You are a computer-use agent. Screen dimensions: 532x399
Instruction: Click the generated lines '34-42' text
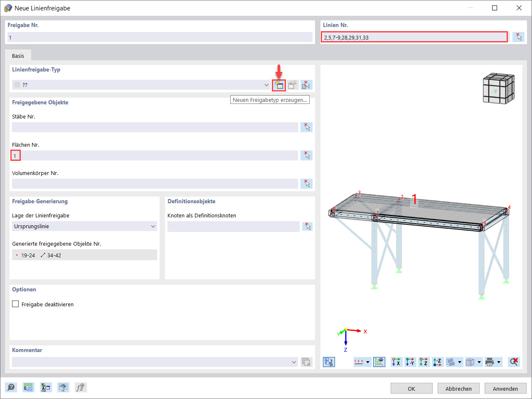point(54,255)
